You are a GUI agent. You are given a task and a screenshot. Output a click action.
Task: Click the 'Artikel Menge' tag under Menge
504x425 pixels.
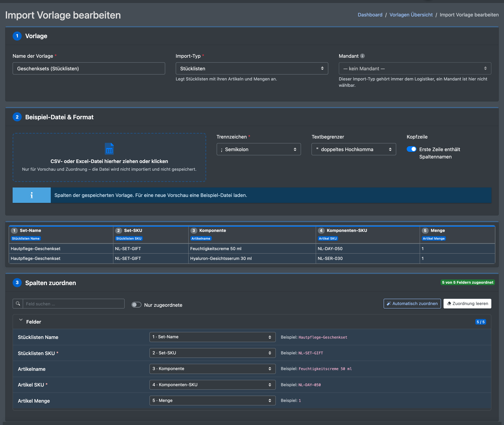point(434,239)
